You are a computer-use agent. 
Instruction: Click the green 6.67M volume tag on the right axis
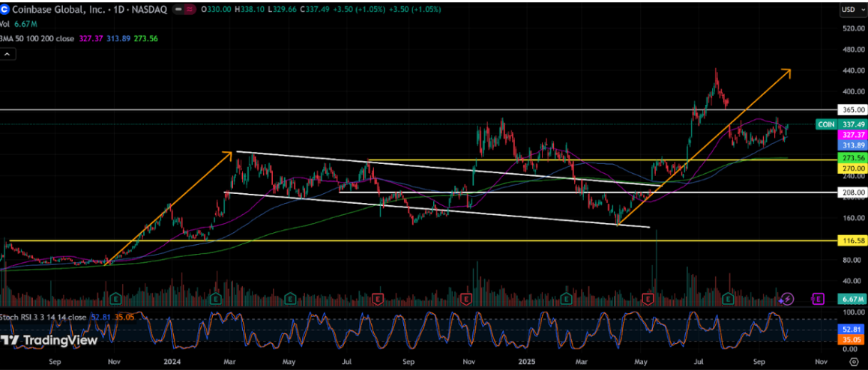(851, 299)
